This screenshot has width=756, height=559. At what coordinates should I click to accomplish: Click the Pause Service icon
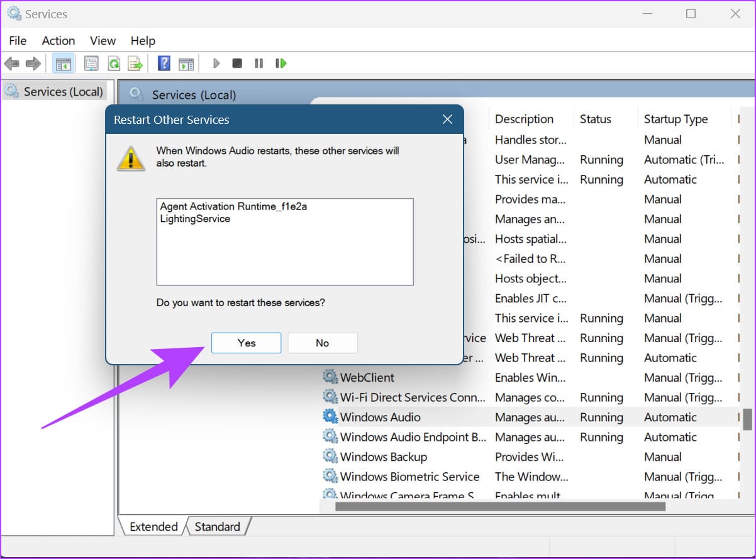click(258, 64)
